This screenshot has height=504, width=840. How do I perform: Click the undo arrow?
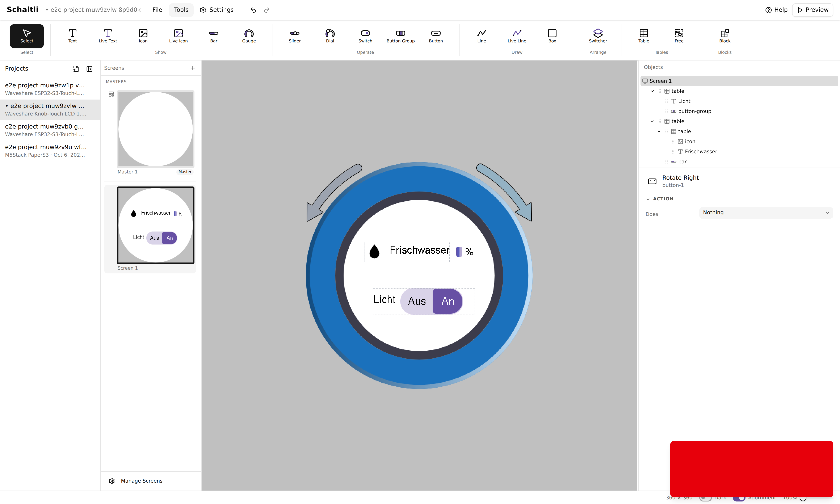pos(253,10)
